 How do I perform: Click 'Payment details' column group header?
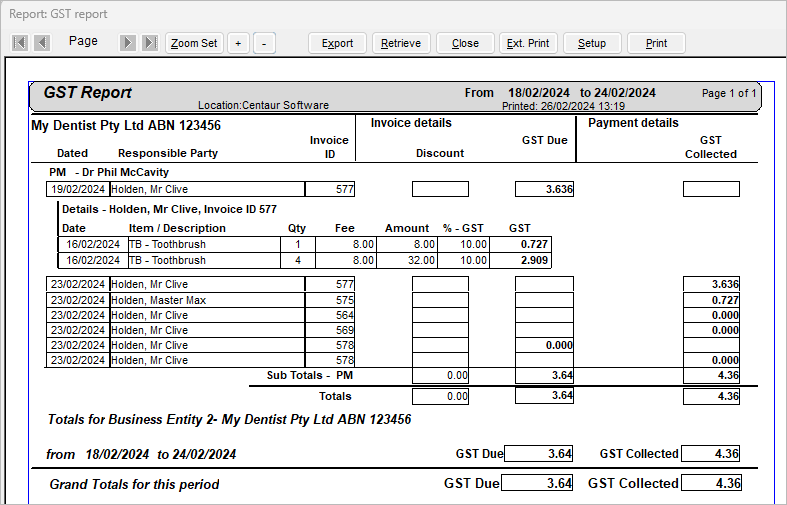(x=633, y=123)
